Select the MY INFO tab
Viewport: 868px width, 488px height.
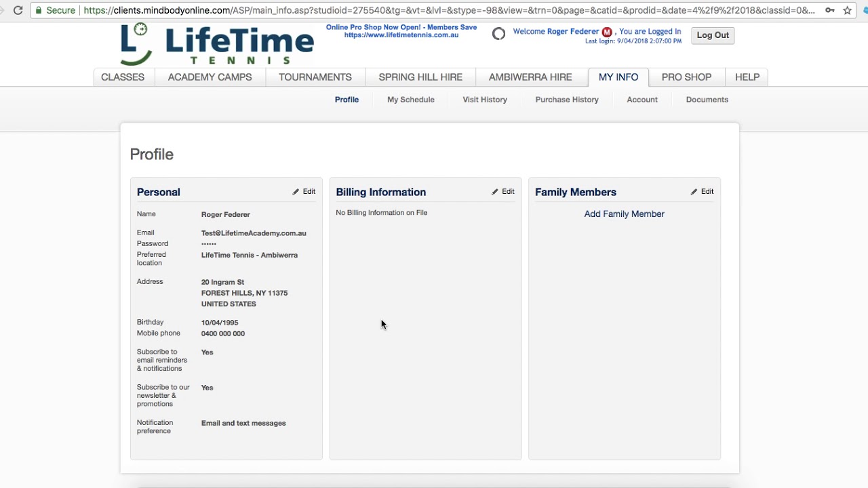click(x=618, y=77)
